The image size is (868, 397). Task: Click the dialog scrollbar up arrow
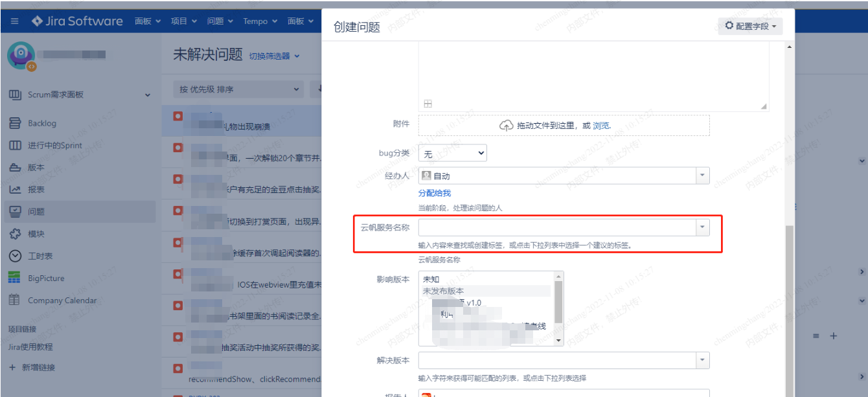[x=788, y=47]
